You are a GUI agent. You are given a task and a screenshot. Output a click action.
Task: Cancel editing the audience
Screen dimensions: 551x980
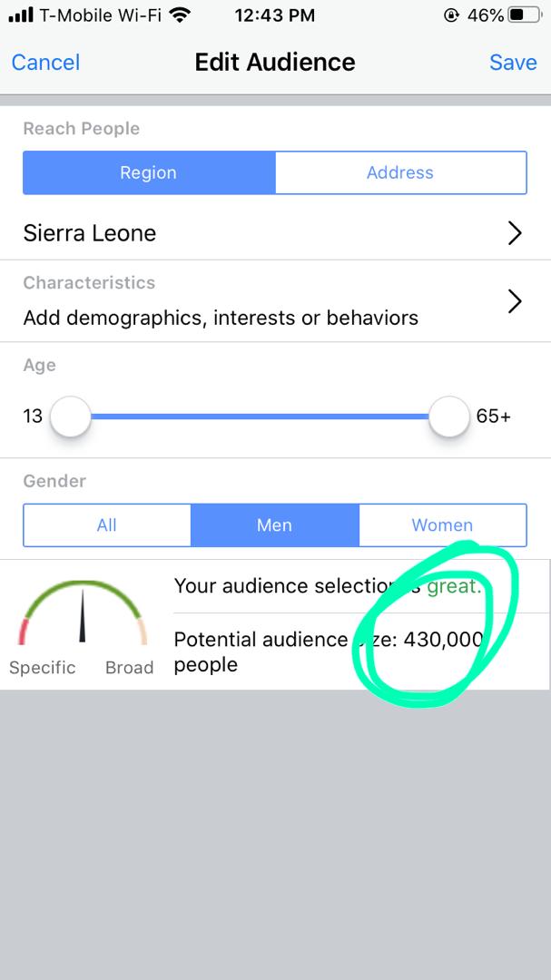tap(45, 62)
